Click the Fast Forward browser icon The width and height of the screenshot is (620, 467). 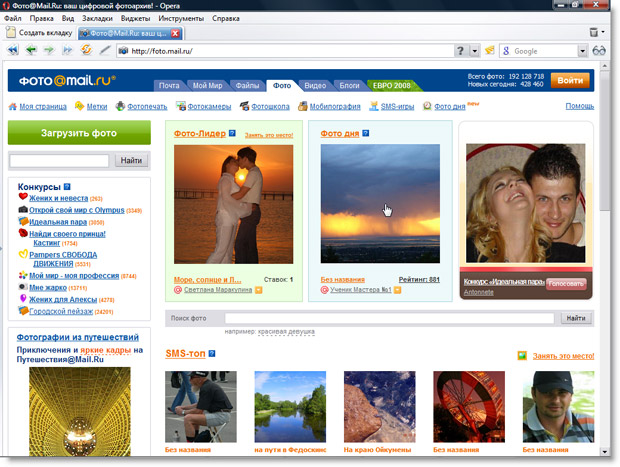pos(68,50)
